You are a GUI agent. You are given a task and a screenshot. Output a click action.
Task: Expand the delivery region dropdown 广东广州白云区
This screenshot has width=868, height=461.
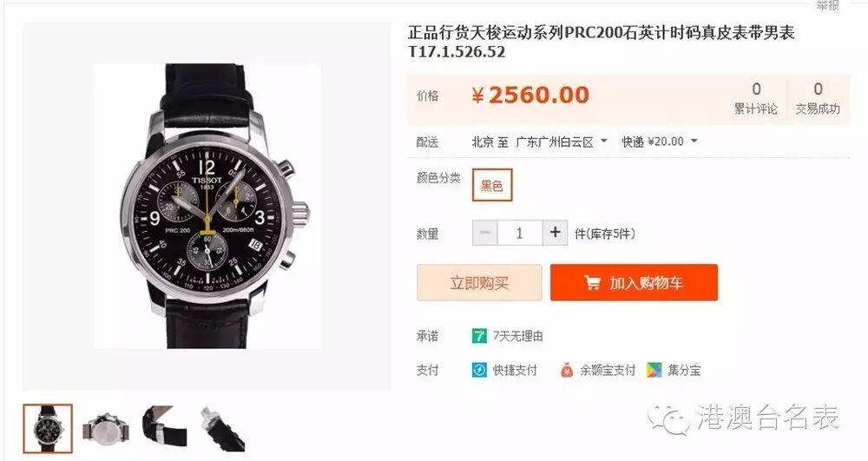[562, 142]
